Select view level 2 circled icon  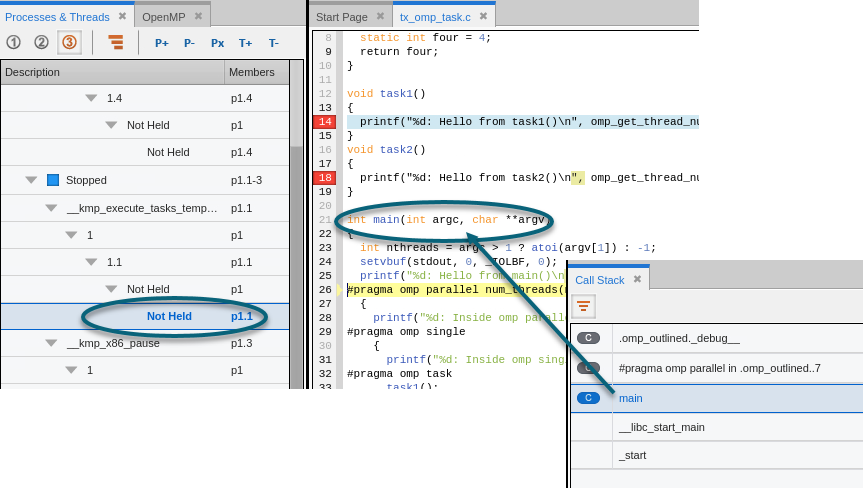[x=41, y=43]
